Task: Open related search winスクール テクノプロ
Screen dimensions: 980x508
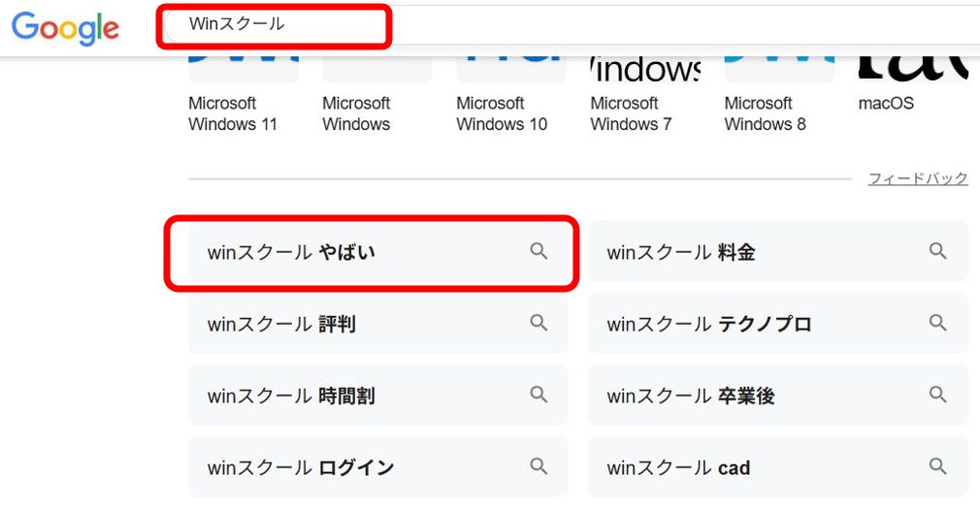Action: 777,323
